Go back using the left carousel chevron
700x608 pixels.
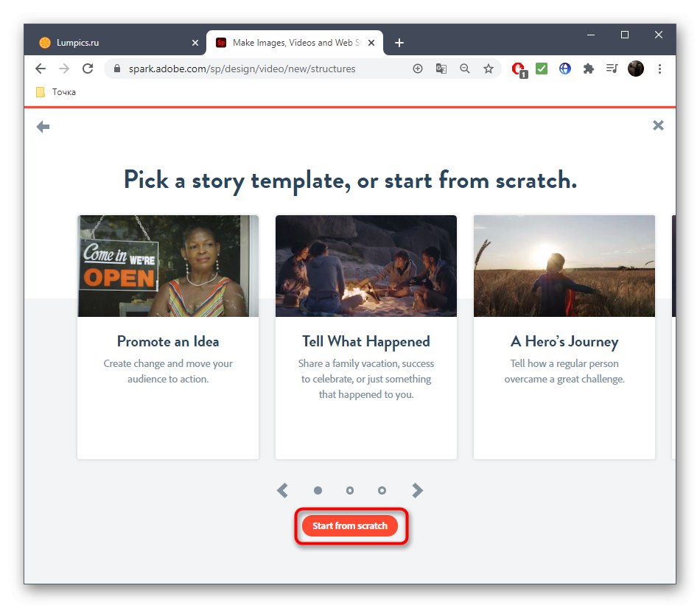click(282, 490)
